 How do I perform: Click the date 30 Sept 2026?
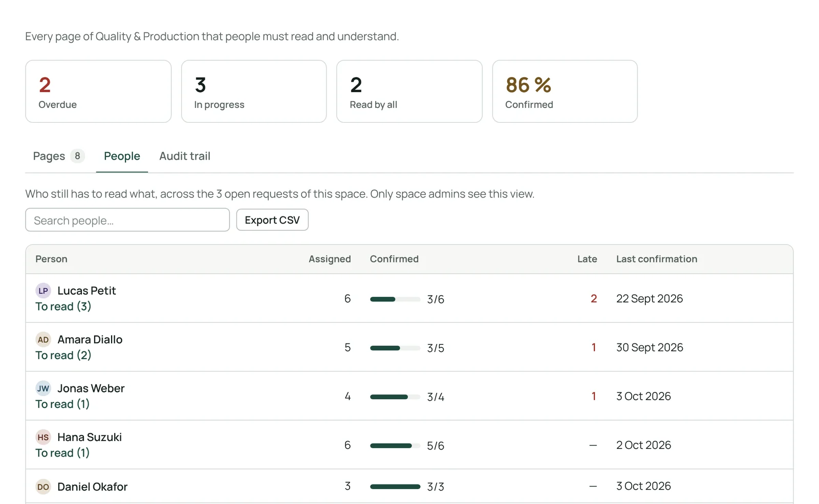click(650, 347)
